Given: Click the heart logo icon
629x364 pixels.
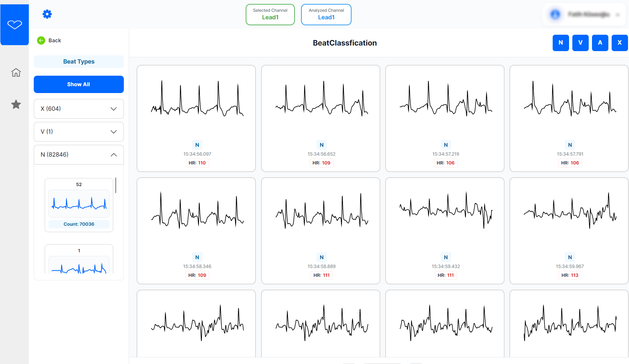Looking at the screenshot, I should pyautogui.click(x=15, y=25).
